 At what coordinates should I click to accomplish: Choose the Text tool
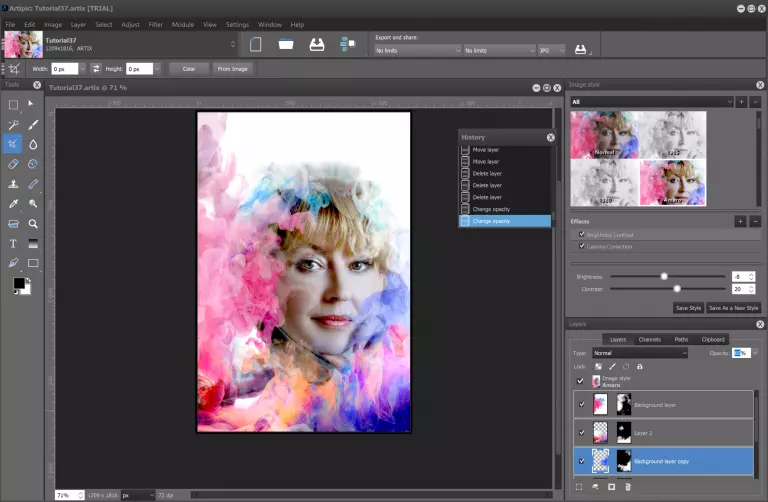pyautogui.click(x=13, y=243)
